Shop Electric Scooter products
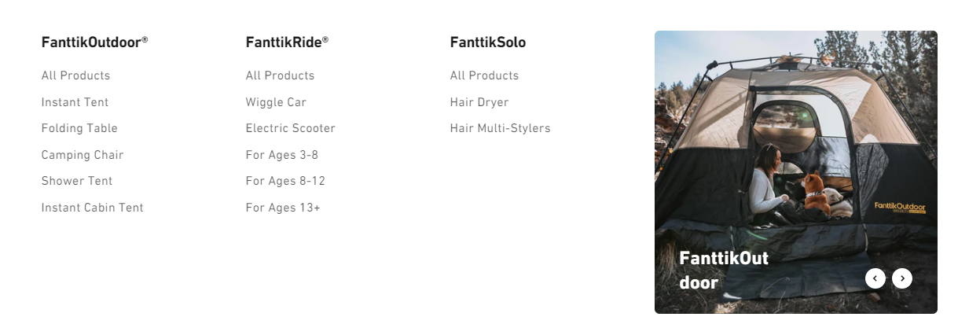Screen dimensions: 980x335 pos(290,128)
